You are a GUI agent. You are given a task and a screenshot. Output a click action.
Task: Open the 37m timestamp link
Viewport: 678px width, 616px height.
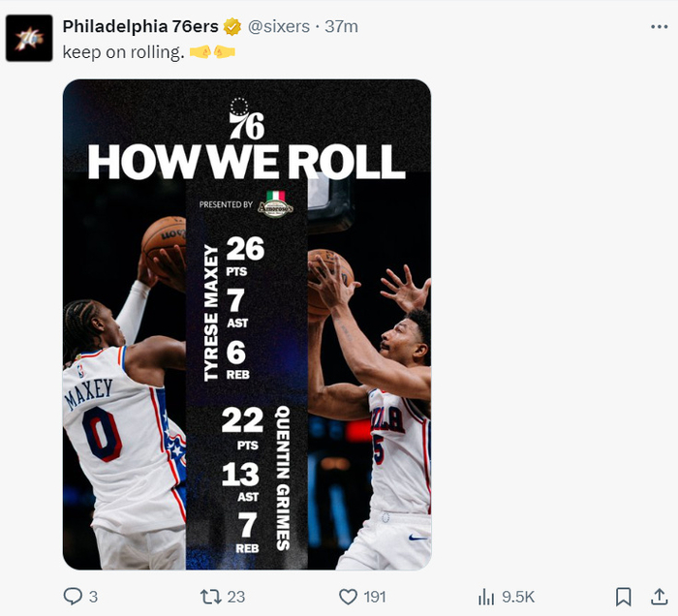pyautogui.click(x=341, y=26)
